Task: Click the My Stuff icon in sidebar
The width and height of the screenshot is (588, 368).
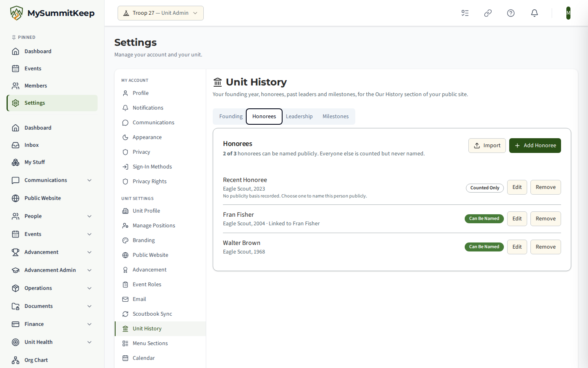Action: (x=16, y=162)
